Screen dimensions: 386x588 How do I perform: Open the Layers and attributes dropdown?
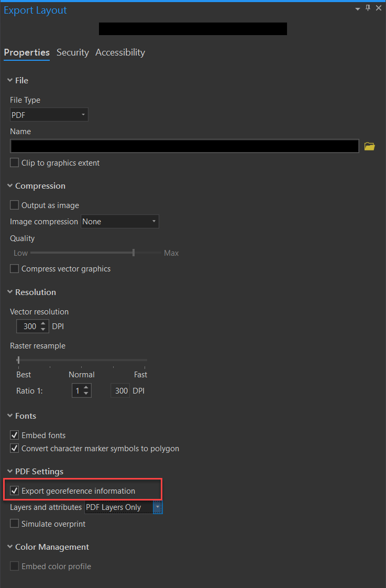tap(157, 507)
